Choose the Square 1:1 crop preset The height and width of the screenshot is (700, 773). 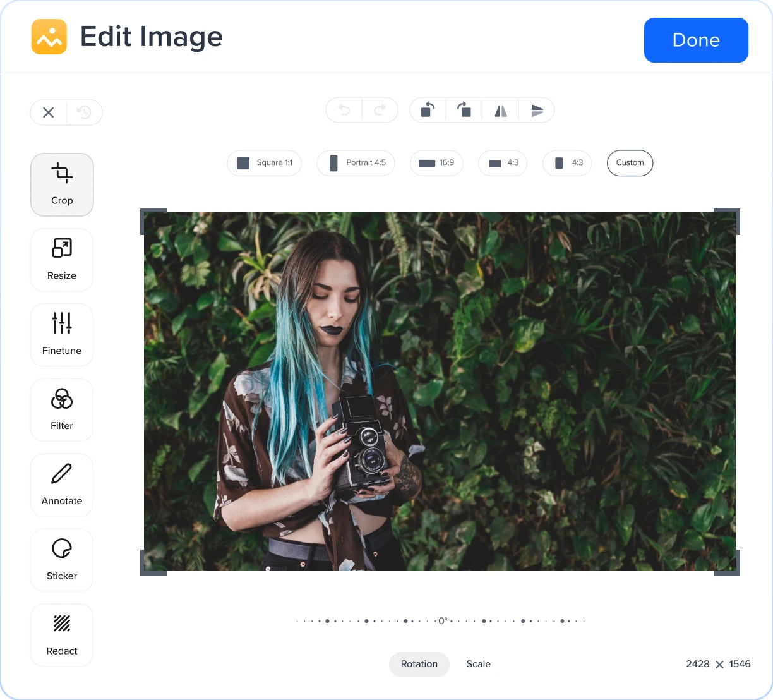(x=264, y=162)
